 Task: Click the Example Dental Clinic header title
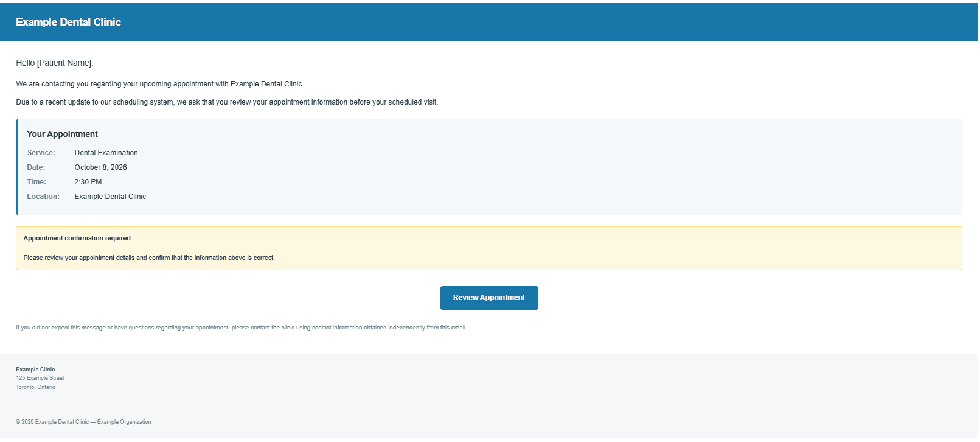pyautogui.click(x=68, y=22)
